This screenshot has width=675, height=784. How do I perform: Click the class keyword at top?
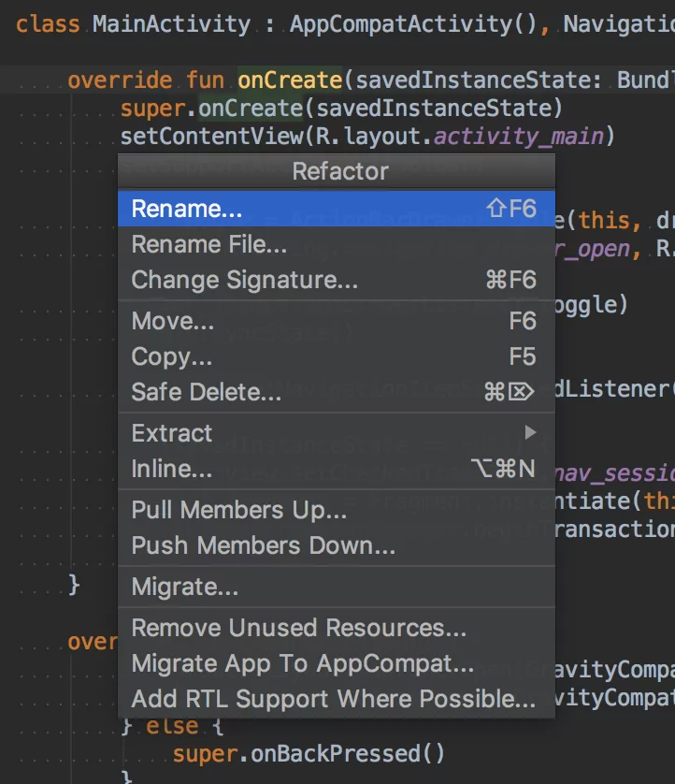pos(48,24)
